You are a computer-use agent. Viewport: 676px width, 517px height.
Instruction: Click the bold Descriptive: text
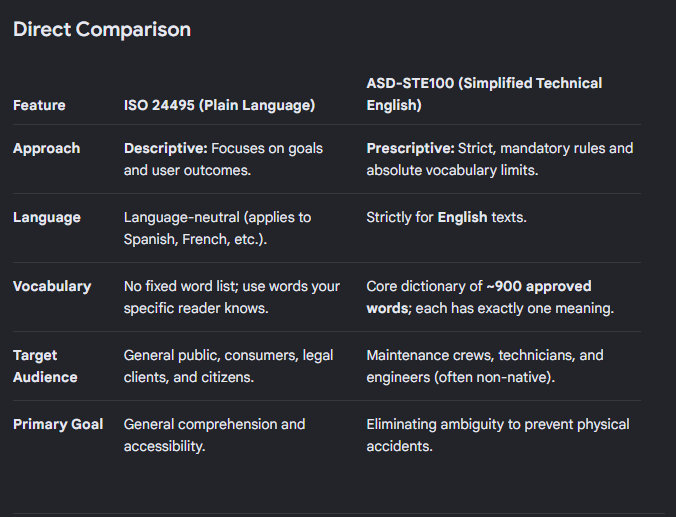pyautogui.click(x=166, y=148)
